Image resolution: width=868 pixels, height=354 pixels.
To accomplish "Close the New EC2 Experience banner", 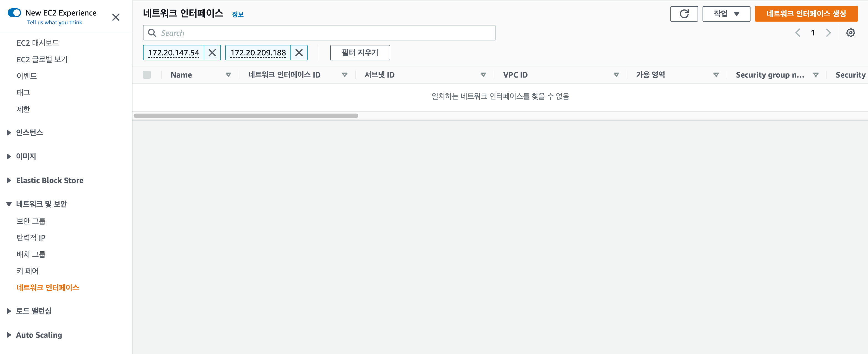I will click(x=116, y=17).
